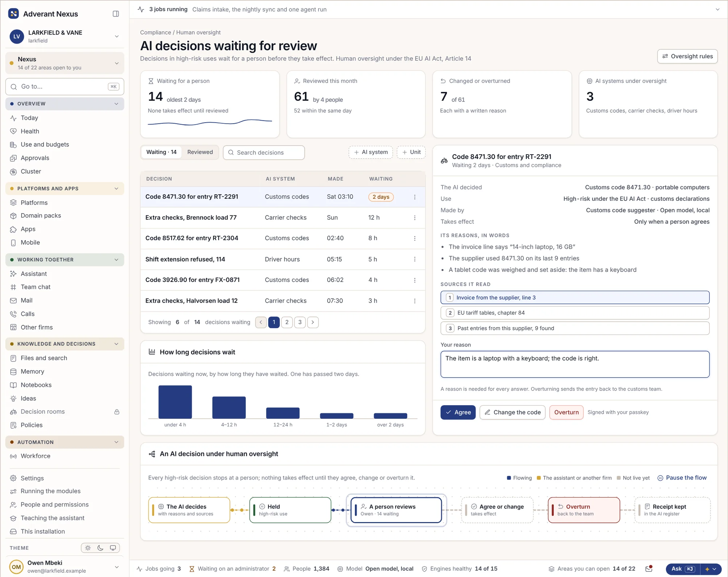Expand the Nexus areas dropdown
728x577 pixels.
click(65, 63)
